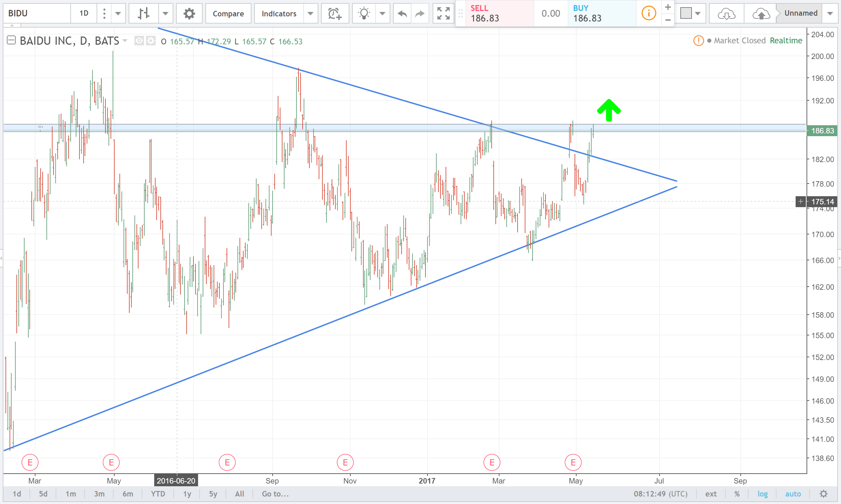Select 1y time range

click(187, 494)
